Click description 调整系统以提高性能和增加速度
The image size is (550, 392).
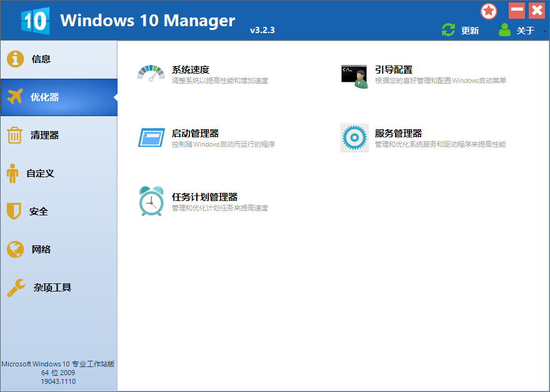point(220,81)
